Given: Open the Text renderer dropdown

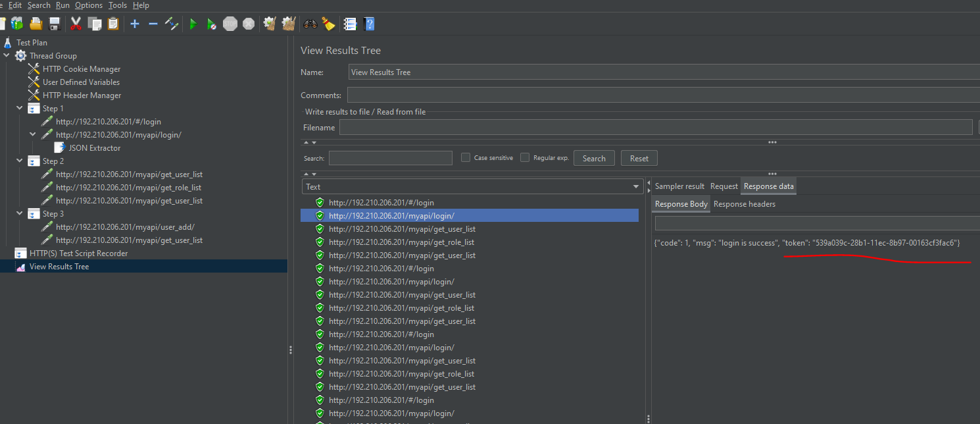Looking at the screenshot, I should tap(472, 187).
